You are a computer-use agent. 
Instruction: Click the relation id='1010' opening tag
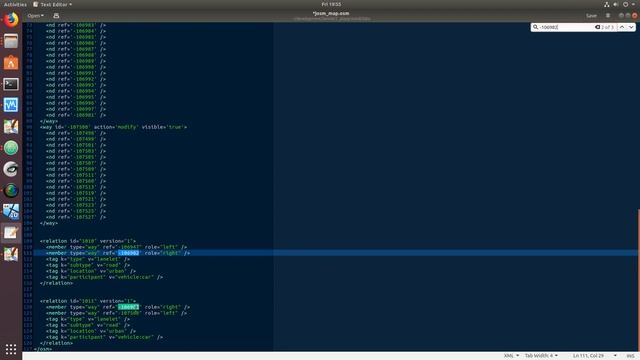tap(88, 241)
